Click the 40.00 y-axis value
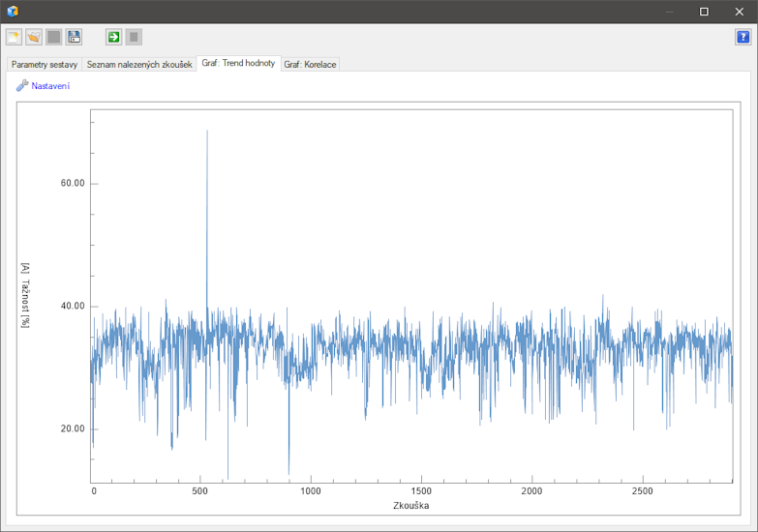This screenshot has height=532, width=758. (73, 306)
